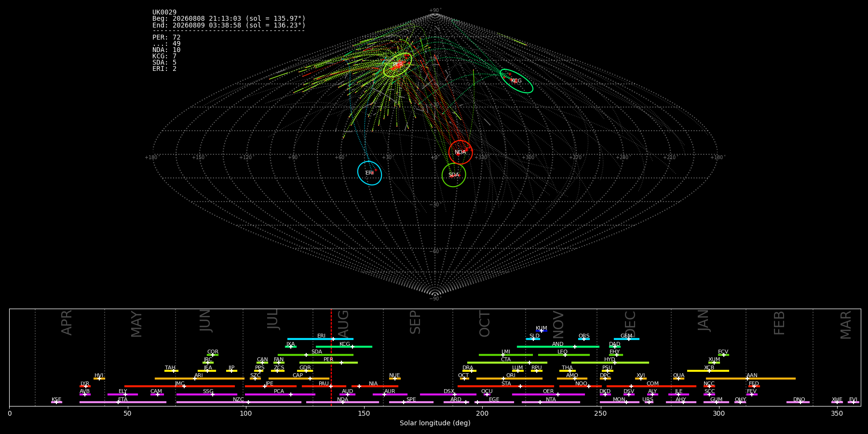Click the 'ERI: 2' count in the legend
This screenshot has width=868, height=434.
pyautogui.click(x=164, y=68)
